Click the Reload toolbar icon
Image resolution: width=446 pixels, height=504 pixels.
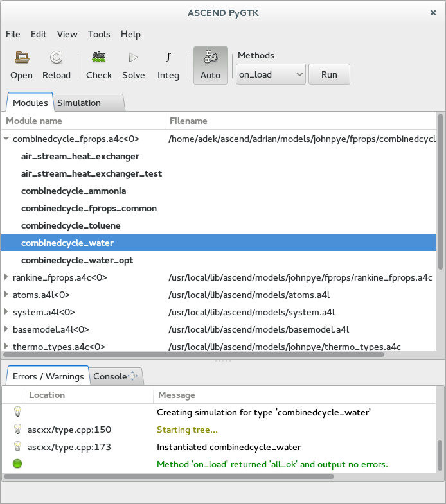(57, 58)
